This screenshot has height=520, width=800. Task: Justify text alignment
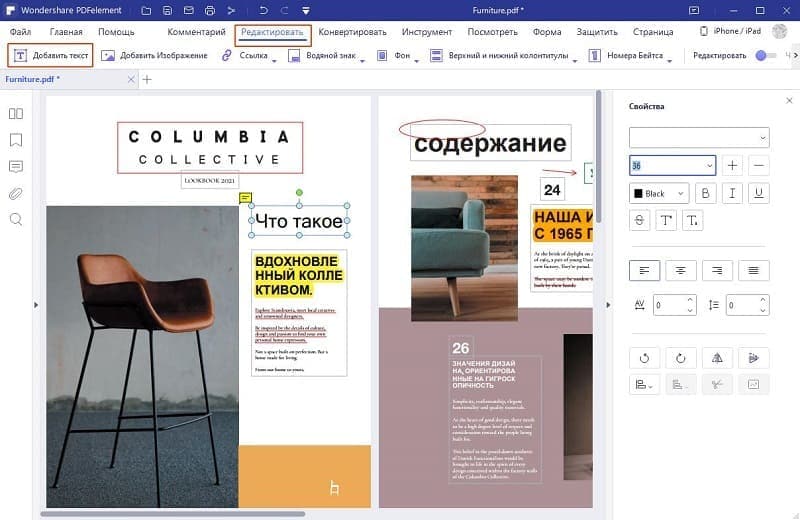(x=754, y=270)
